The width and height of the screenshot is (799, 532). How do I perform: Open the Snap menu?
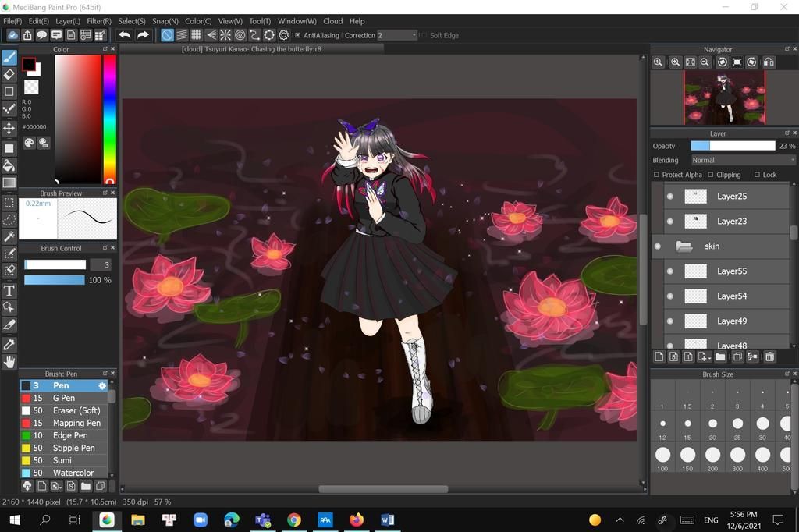pyautogui.click(x=165, y=21)
